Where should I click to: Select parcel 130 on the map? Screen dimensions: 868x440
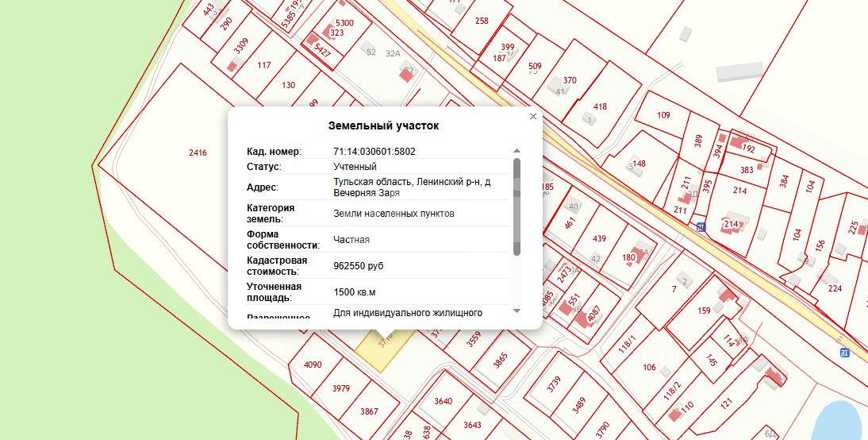point(289,85)
